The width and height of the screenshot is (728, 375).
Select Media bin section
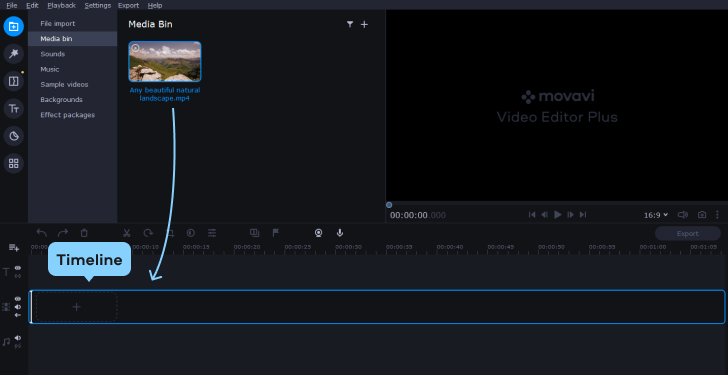(x=72, y=39)
